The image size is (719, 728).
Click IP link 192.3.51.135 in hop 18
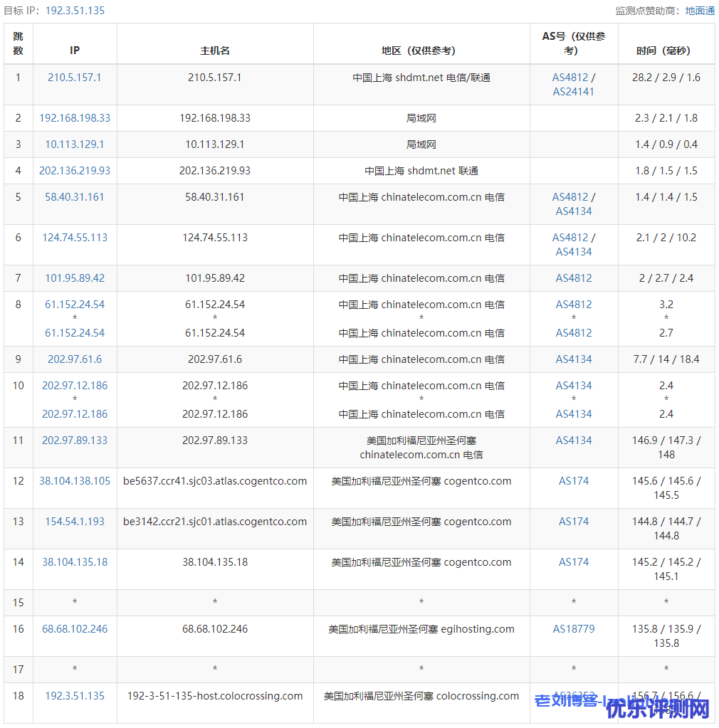(x=75, y=696)
